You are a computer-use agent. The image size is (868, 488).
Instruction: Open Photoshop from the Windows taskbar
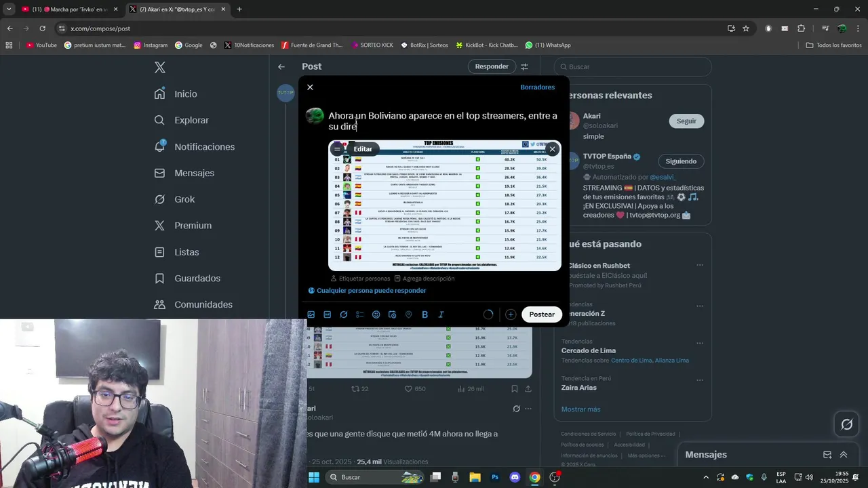pyautogui.click(x=495, y=477)
